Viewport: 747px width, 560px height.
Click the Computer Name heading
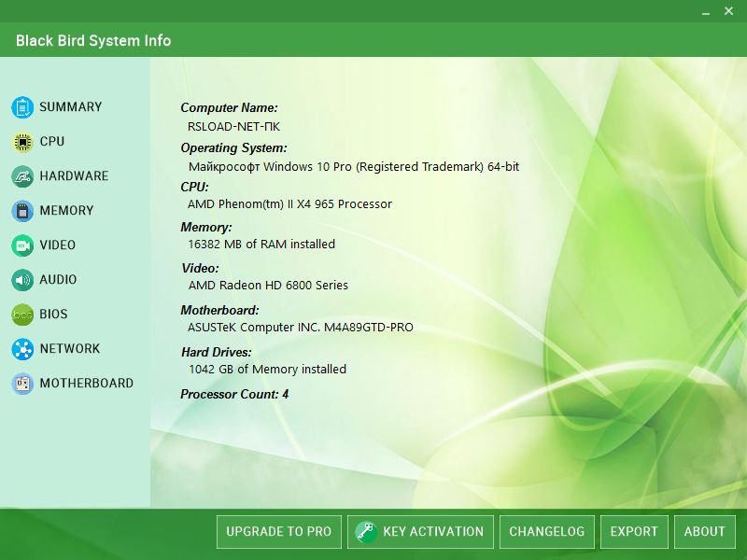pyautogui.click(x=229, y=107)
